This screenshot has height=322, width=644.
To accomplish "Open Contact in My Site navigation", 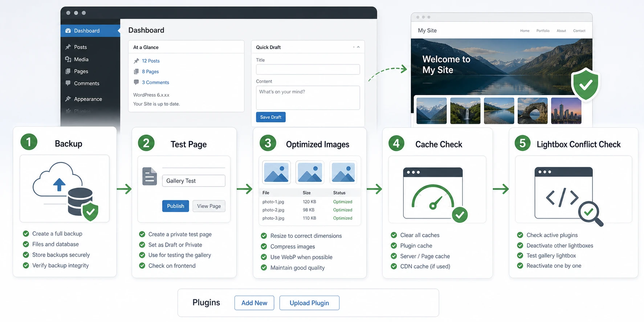I will [579, 31].
